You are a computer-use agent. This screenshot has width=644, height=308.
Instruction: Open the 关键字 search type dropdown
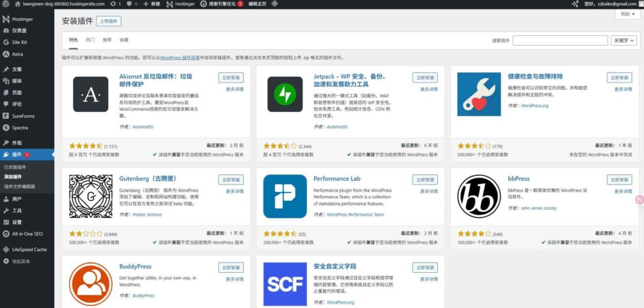click(x=623, y=40)
